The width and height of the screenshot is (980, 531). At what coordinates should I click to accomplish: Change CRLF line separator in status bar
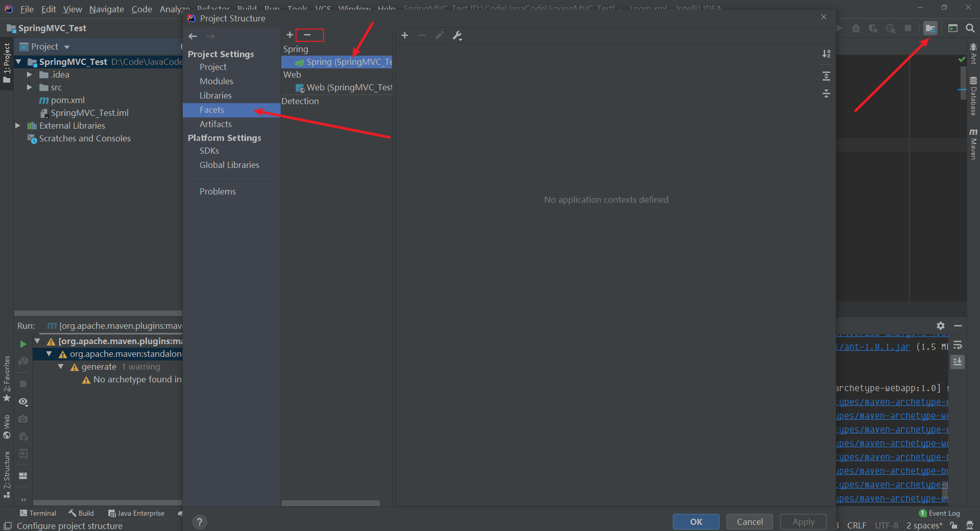856,525
